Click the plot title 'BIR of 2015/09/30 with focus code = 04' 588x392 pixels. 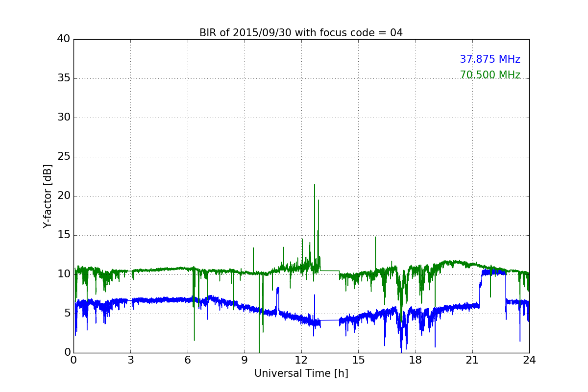click(x=301, y=33)
